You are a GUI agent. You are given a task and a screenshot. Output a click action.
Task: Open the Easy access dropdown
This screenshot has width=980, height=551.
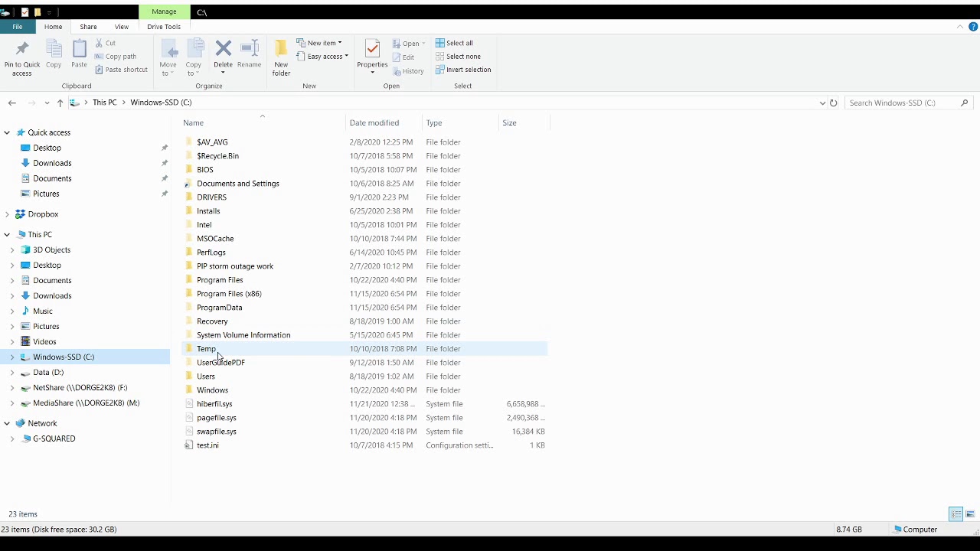pyautogui.click(x=322, y=57)
